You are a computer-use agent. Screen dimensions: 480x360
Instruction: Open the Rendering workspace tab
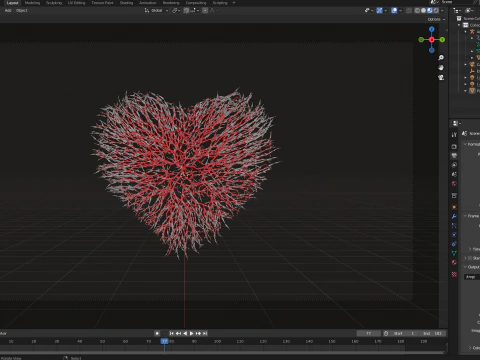pos(171,3)
